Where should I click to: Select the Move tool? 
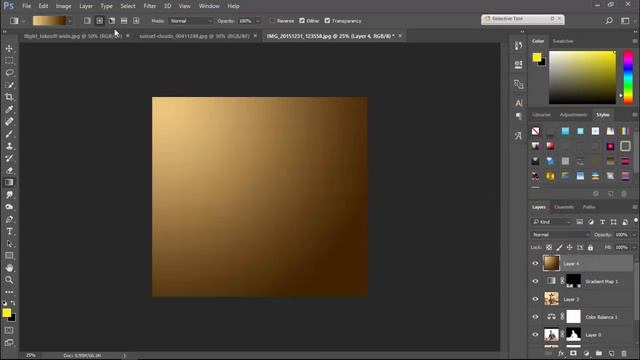(9, 49)
